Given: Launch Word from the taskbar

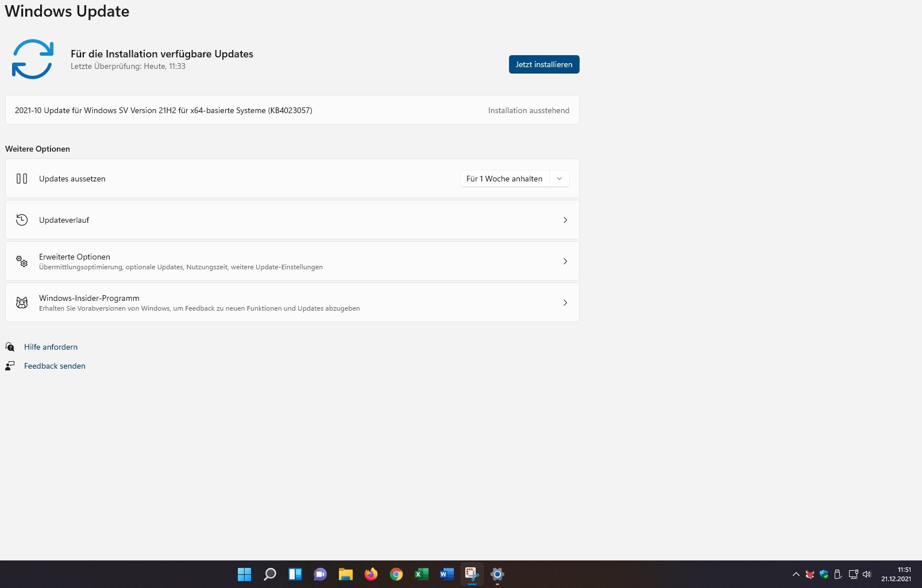Looking at the screenshot, I should (x=447, y=574).
